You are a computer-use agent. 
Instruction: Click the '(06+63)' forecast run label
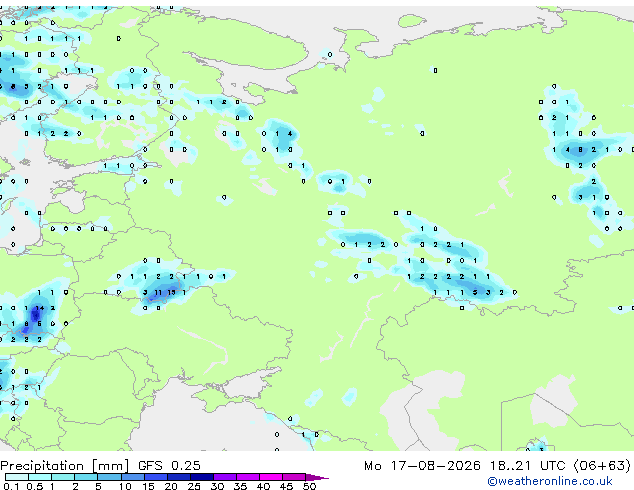pyautogui.click(x=602, y=466)
